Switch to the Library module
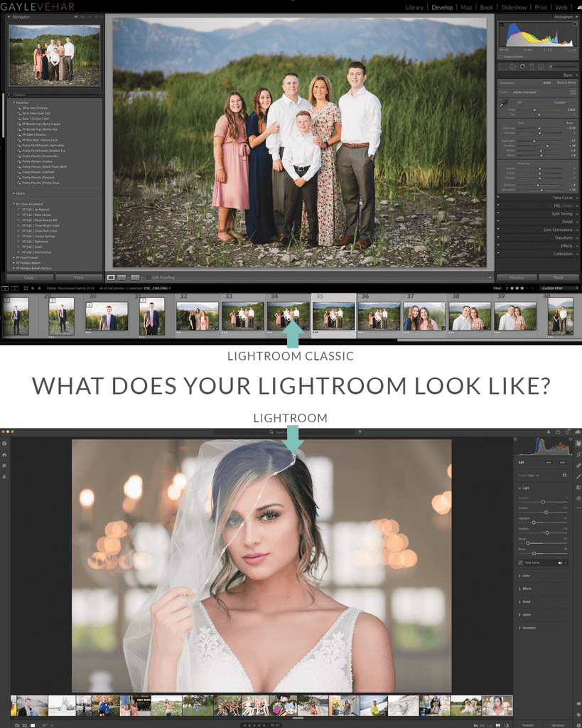 click(414, 7)
